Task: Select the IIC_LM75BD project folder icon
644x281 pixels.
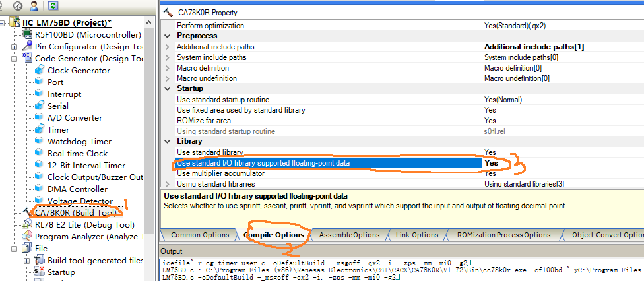Action: click(15, 22)
